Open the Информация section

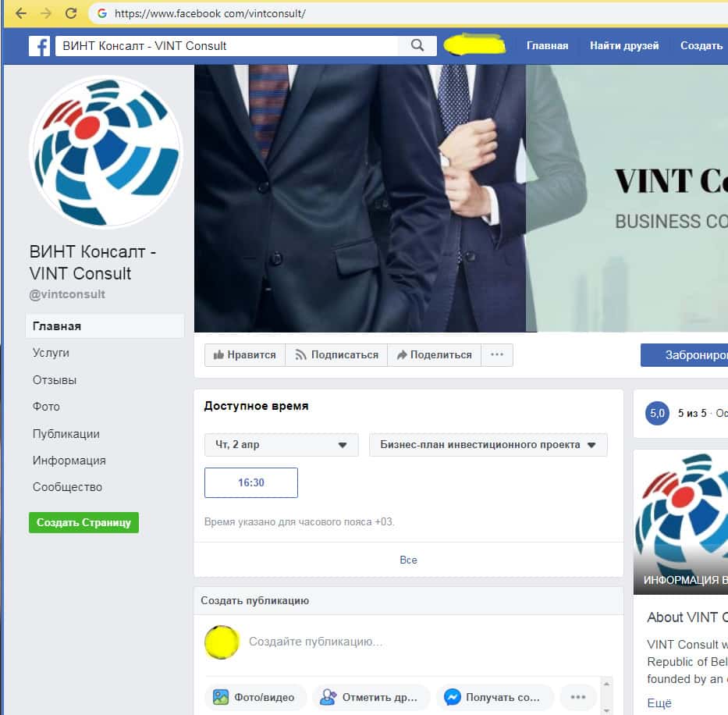tap(69, 461)
